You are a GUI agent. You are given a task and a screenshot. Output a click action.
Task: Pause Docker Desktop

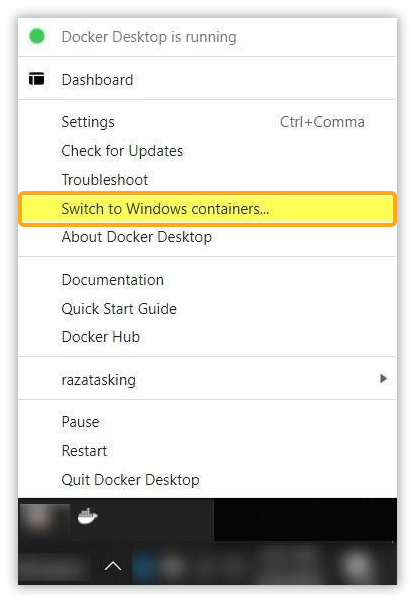pos(207,422)
